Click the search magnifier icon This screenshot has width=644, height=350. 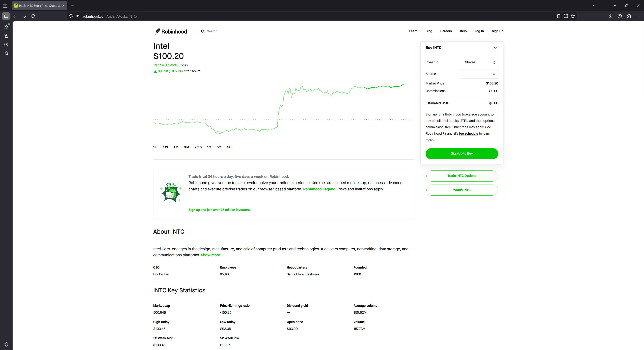pyautogui.click(x=203, y=31)
